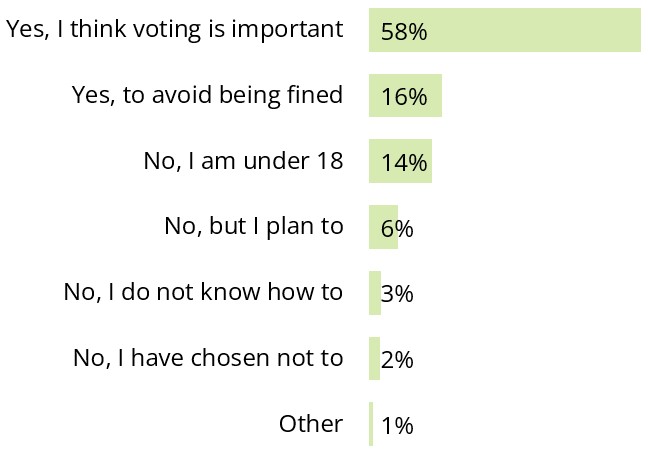This screenshot has width=648, height=459.
Task: Click the 3% bar
Action: pos(375,293)
